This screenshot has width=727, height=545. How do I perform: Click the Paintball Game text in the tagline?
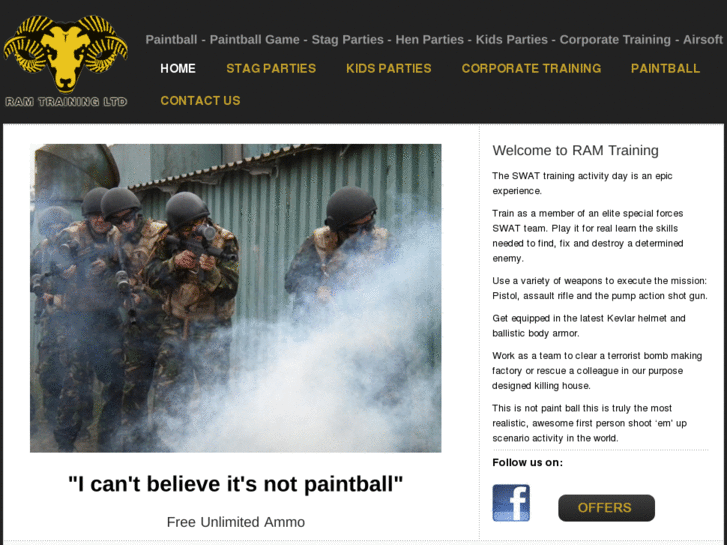point(255,39)
